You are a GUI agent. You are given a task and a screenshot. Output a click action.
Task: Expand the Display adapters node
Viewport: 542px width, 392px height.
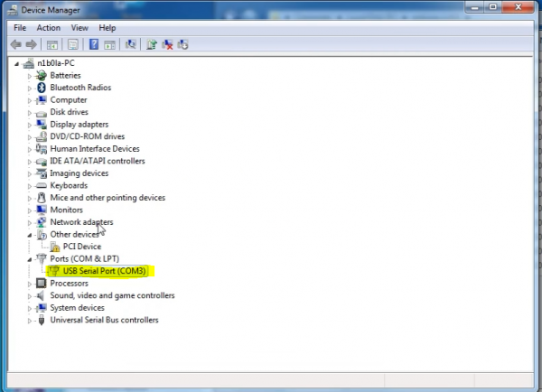click(x=30, y=125)
